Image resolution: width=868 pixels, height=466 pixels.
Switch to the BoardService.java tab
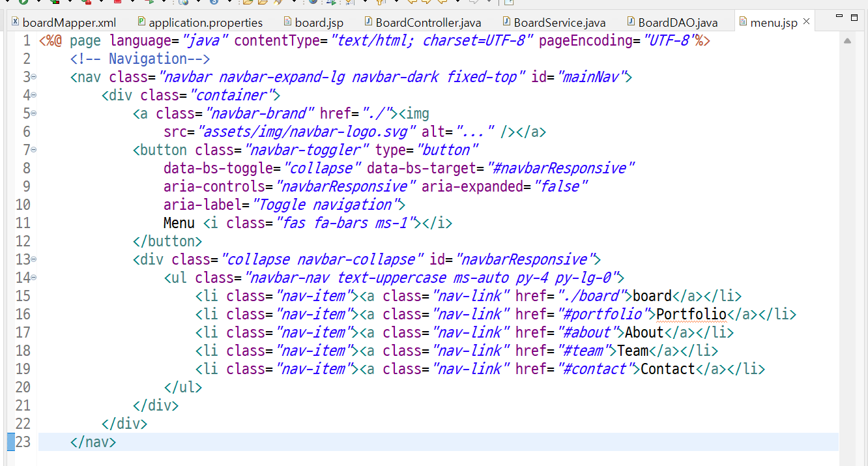click(560, 23)
